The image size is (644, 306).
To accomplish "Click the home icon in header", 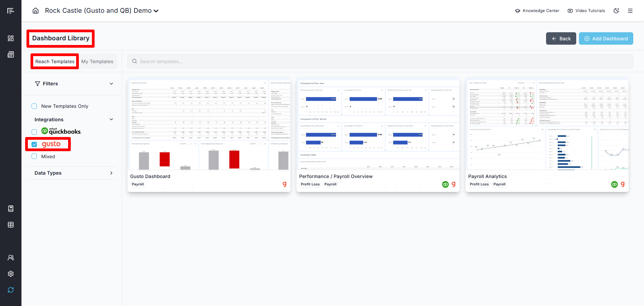I will (x=36, y=11).
